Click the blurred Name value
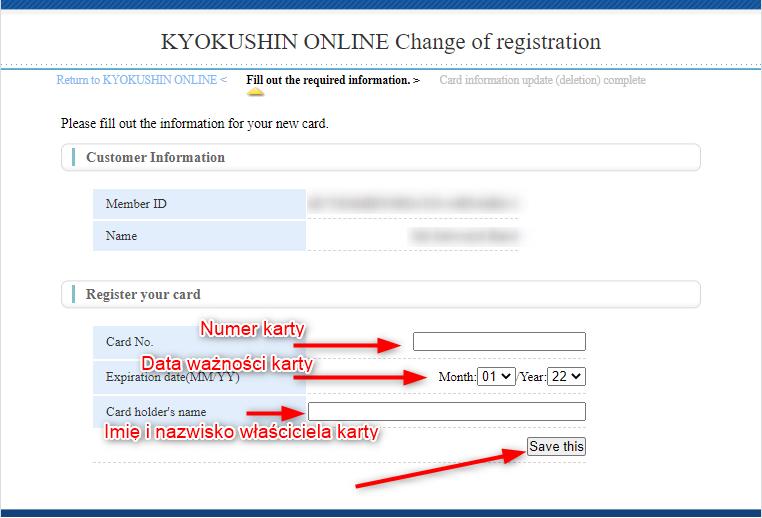This screenshot has height=518, width=762. [x=465, y=236]
